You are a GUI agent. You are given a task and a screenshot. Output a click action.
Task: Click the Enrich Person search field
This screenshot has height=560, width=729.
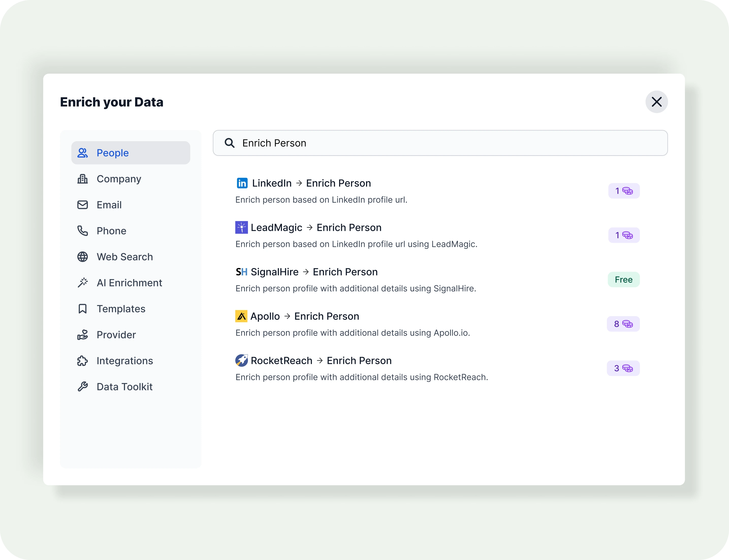tap(447, 143)
